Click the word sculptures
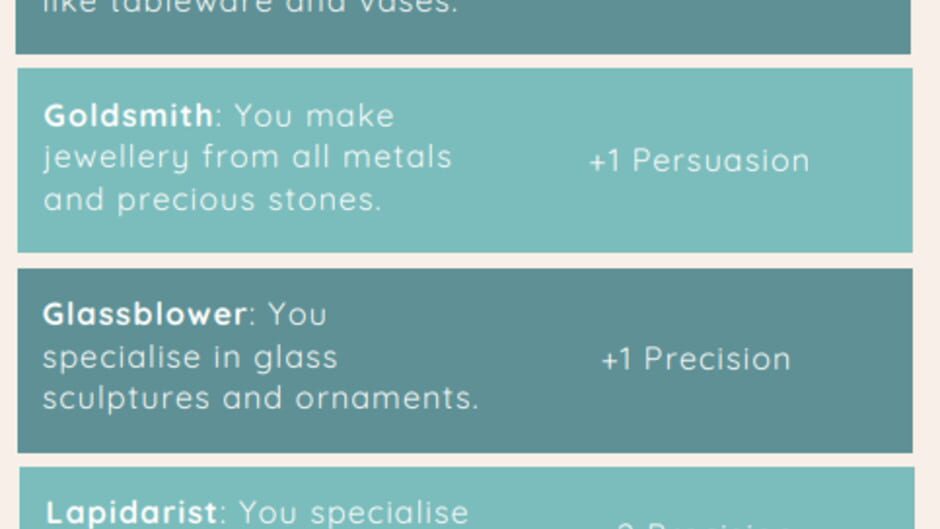This screenshot has height=529, width=940. coord(126,399)
